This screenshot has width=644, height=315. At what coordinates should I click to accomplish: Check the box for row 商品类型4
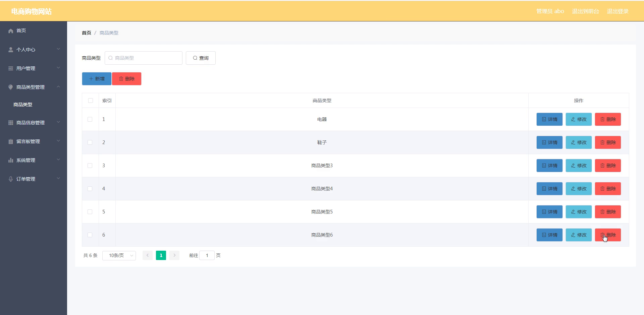(x=90, y=189)
